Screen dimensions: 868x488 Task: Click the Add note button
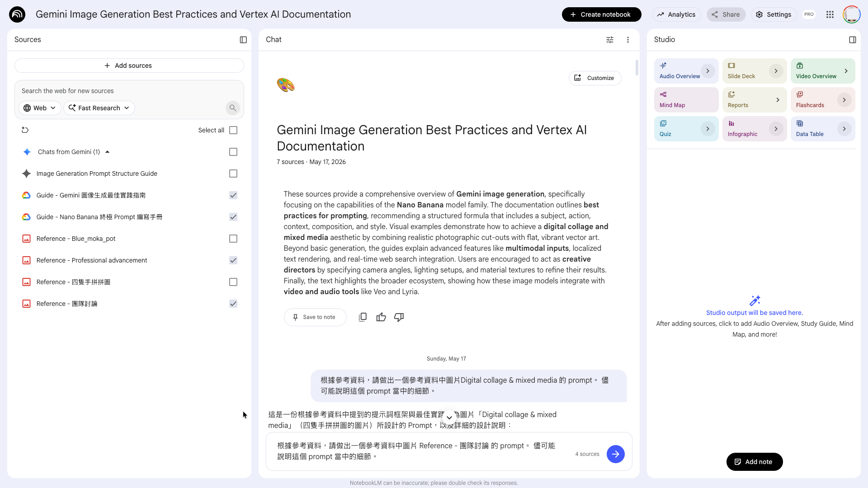pyautogui.click(x=755, y=462)
